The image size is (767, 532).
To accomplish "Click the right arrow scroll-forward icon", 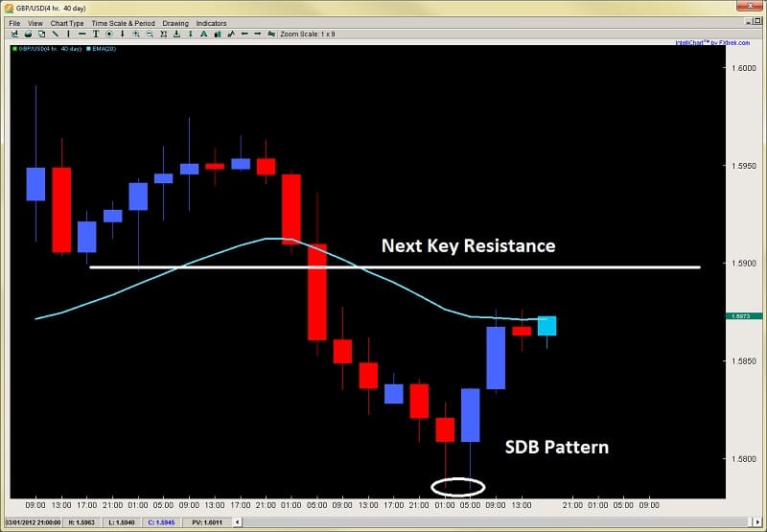I will click(x=257, y=35).
